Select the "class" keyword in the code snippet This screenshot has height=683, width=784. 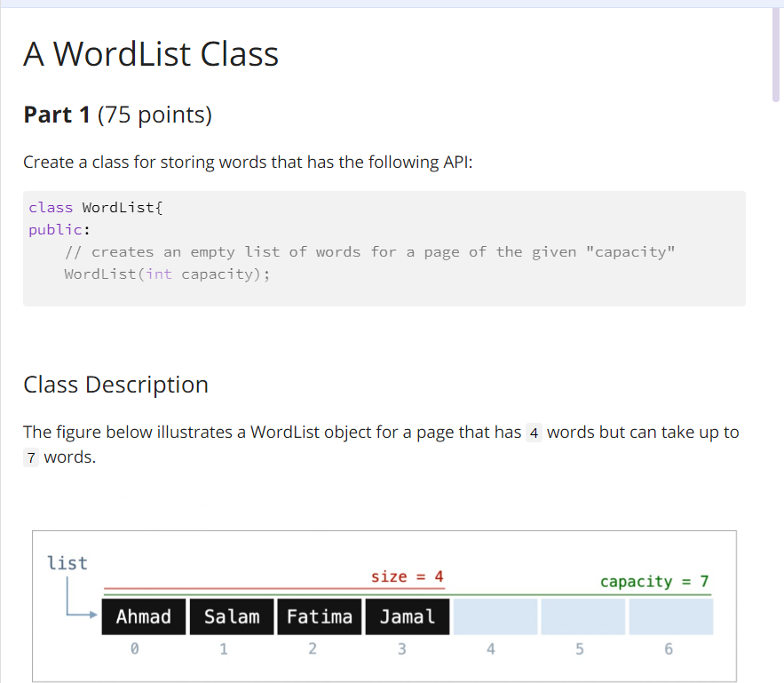pyautogui.click(x=49, y=207)
